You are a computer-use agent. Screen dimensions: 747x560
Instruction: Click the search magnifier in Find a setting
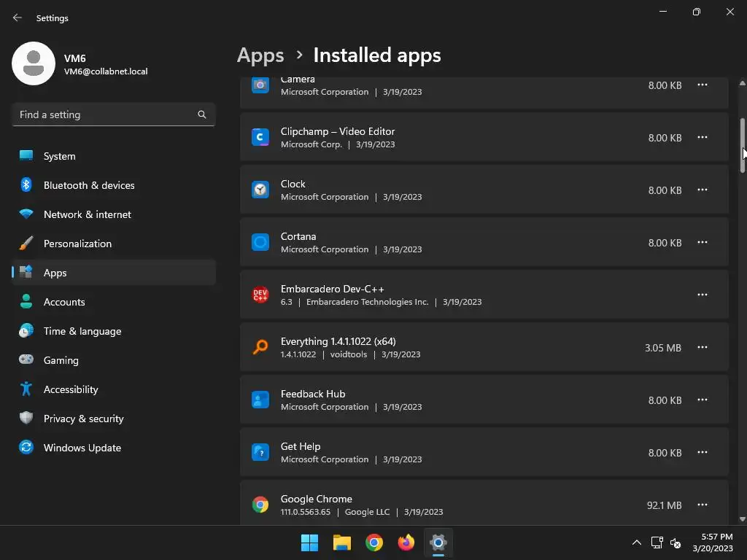click(x=202, y=114)
